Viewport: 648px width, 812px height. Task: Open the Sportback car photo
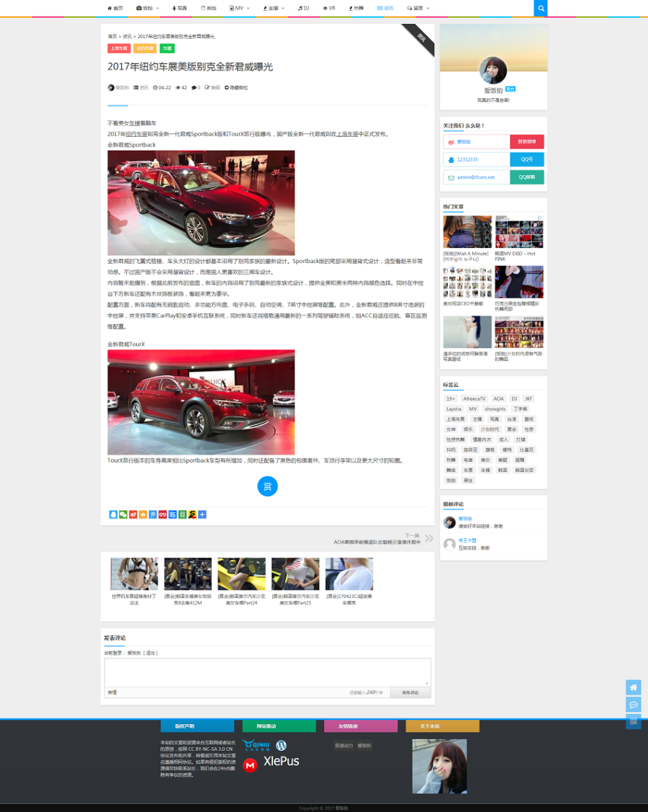[201, 202]
